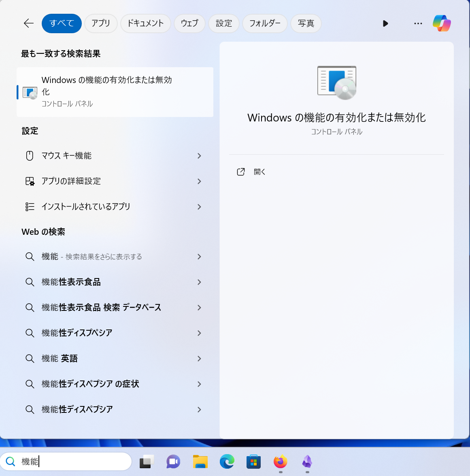Screen dimensions: 470x476
Task: Click the back arrow in search panel
Action: [28, 23]
